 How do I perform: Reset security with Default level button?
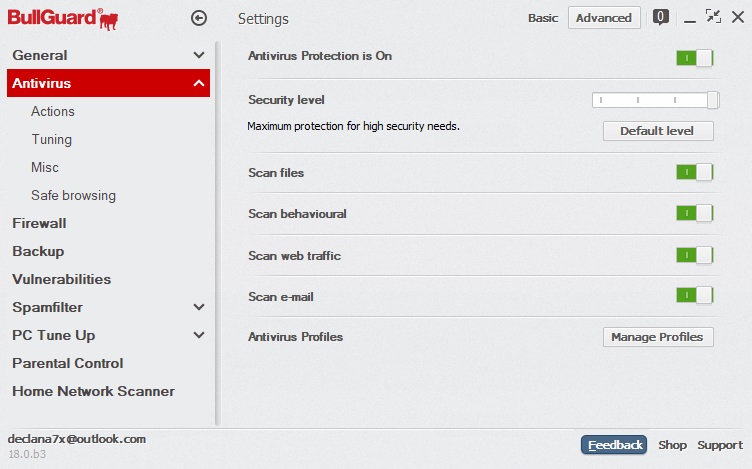[658, 131]
